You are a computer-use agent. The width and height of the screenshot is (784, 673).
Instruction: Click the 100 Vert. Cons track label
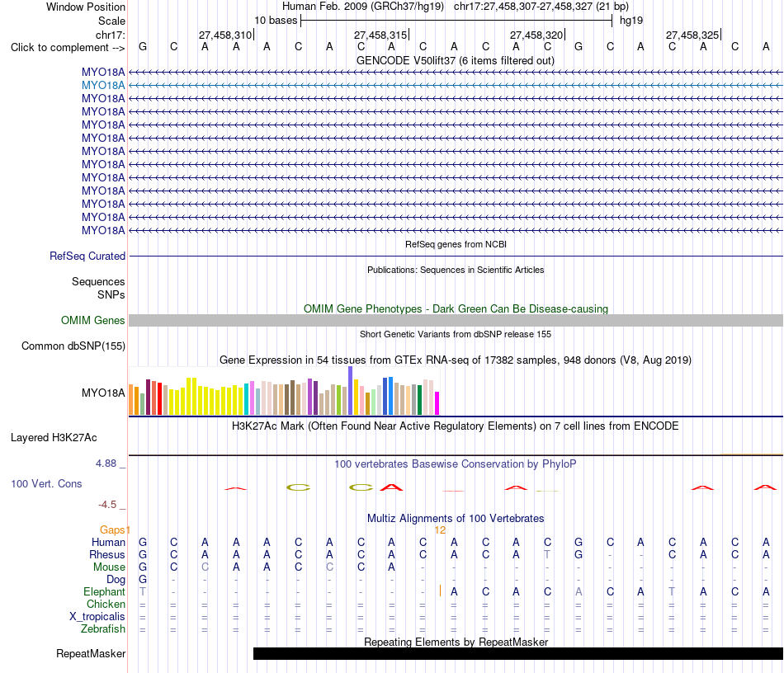[46, 483]
